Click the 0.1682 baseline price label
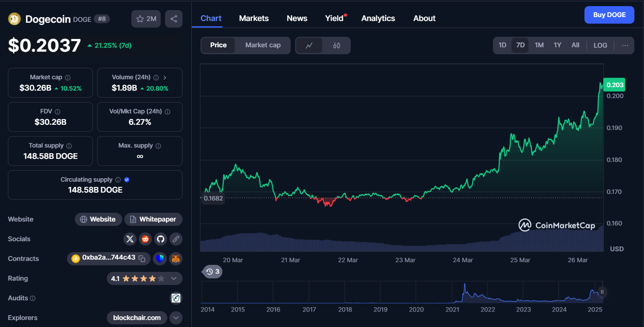644x327 pixels. point(213,198)
